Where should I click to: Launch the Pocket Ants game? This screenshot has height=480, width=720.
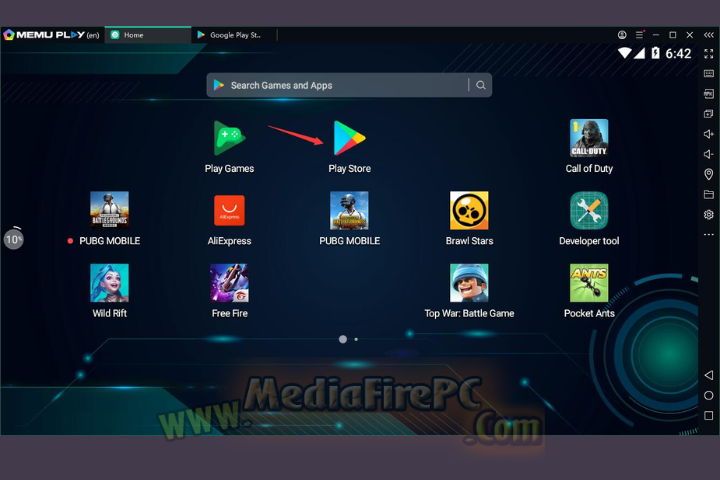(x=589, y=282)
